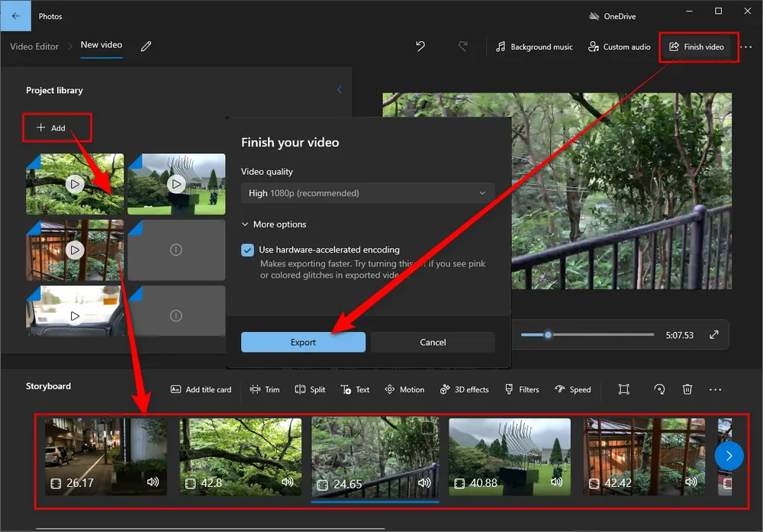Expand preview to full screen

[x=714, y=334]
